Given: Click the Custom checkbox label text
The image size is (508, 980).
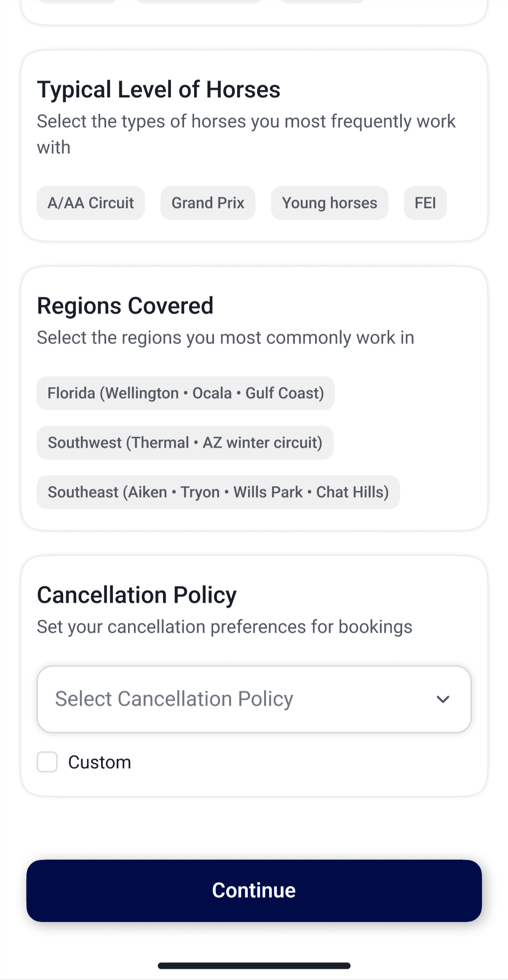Looking at the screenshot, I should point(100,762).
